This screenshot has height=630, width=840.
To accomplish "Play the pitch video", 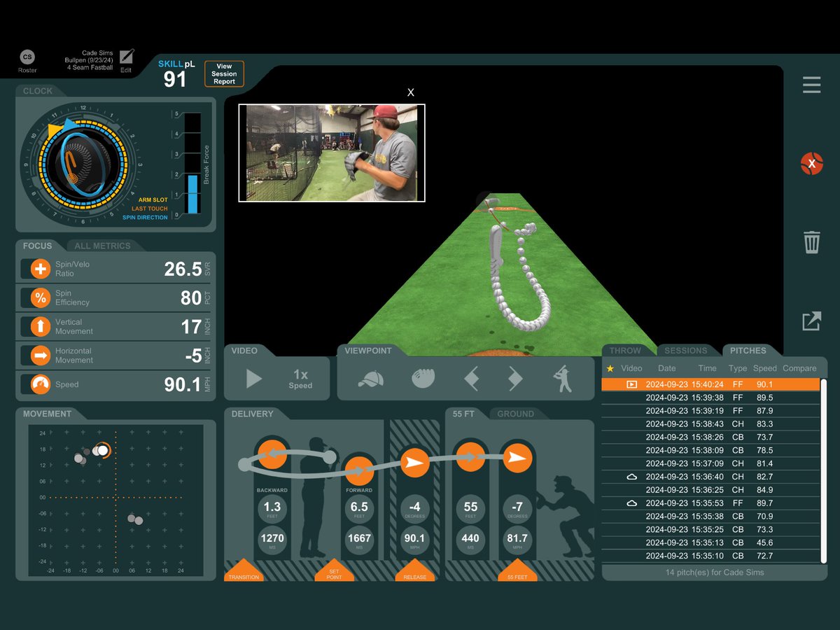I will tap(254, 379).
